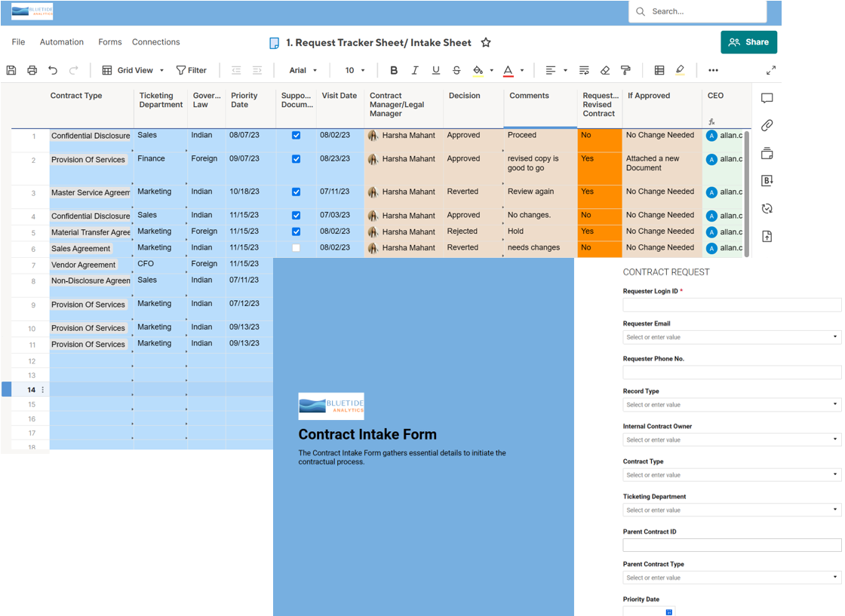Check the empty Supporting Document checkbox row 6

296,248
